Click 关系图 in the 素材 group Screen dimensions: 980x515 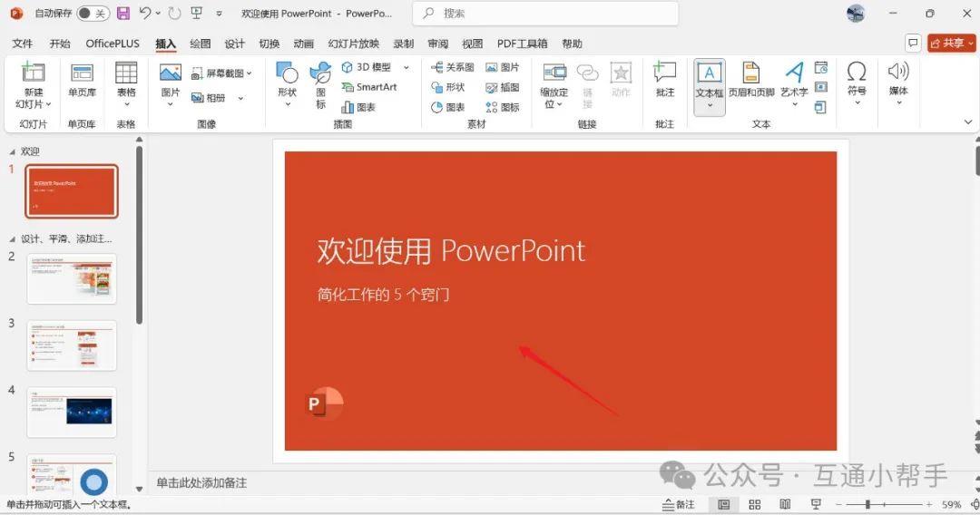point(453,67)
